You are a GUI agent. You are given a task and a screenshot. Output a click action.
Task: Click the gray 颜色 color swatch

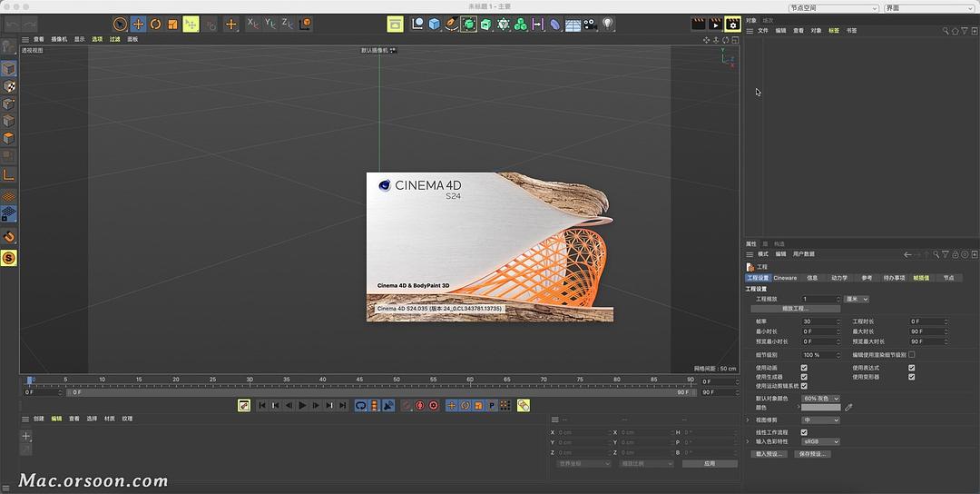click(820, 408)
